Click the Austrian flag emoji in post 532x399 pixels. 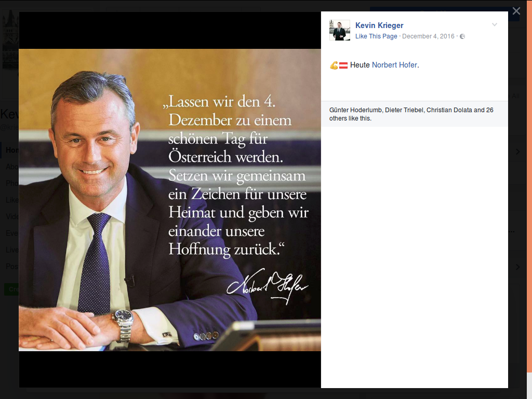click(343, 65)
